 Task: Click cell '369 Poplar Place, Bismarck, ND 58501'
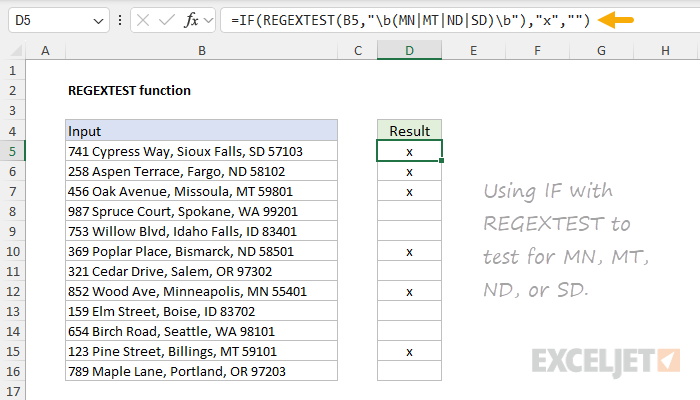(x=201, y=251)
